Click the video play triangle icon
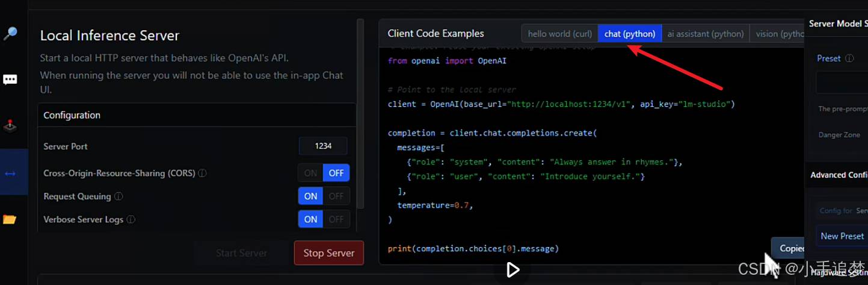This screenshot has height=285, width=868. click(512, 269)
